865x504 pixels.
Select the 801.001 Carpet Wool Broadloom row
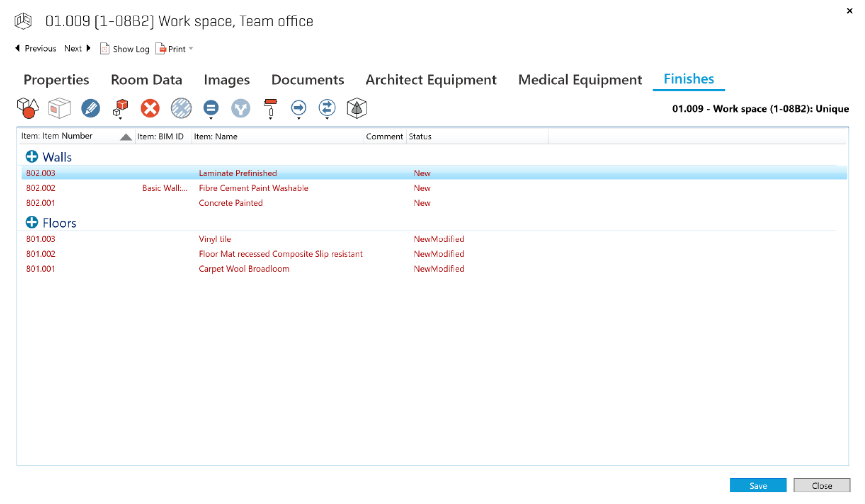click(x=244, y=269)
